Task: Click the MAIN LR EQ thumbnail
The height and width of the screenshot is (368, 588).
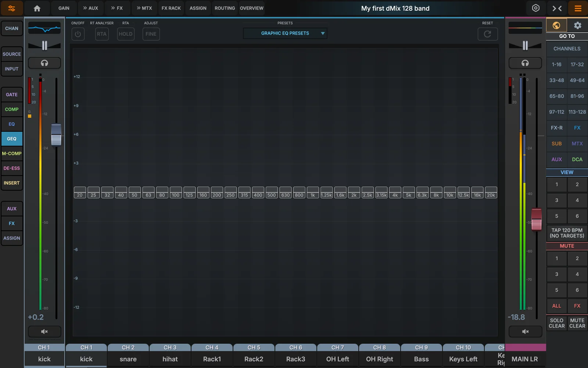Action: tap(525, 28)
